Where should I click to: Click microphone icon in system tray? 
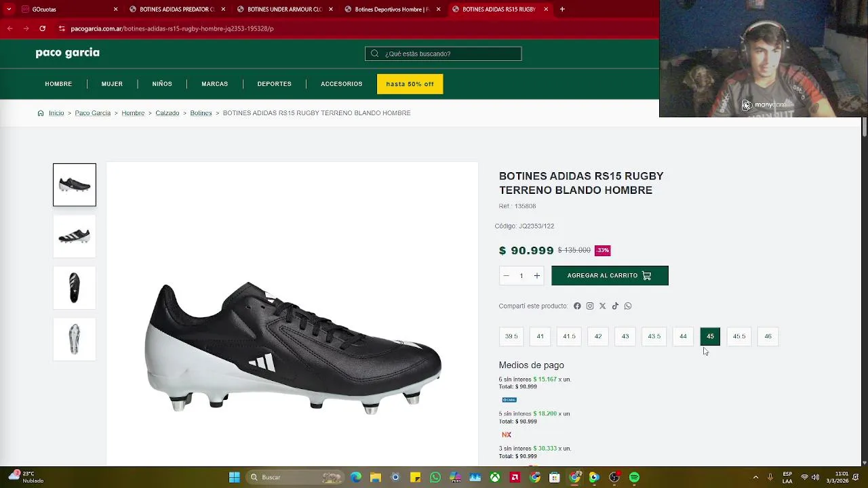pyautogui.click(x=772, y=477)
